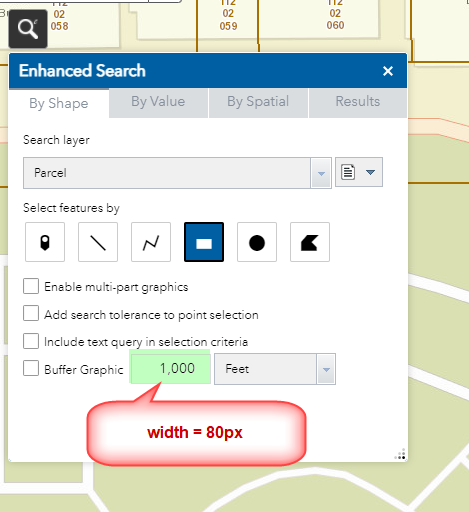Expand the document options dropdown arrow
The width and height of the screenshot is (469, 512).
click(370, 172)
